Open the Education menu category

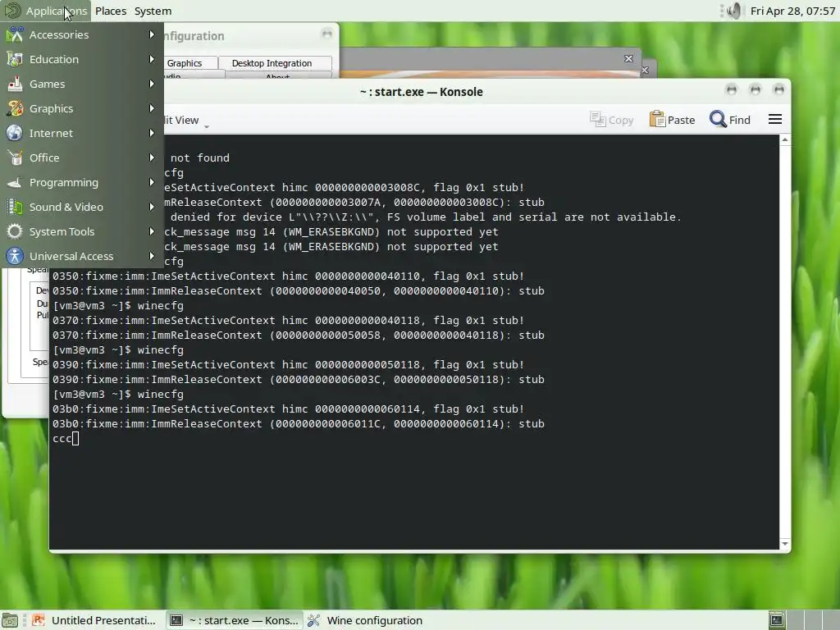click(x=82, y=59)
